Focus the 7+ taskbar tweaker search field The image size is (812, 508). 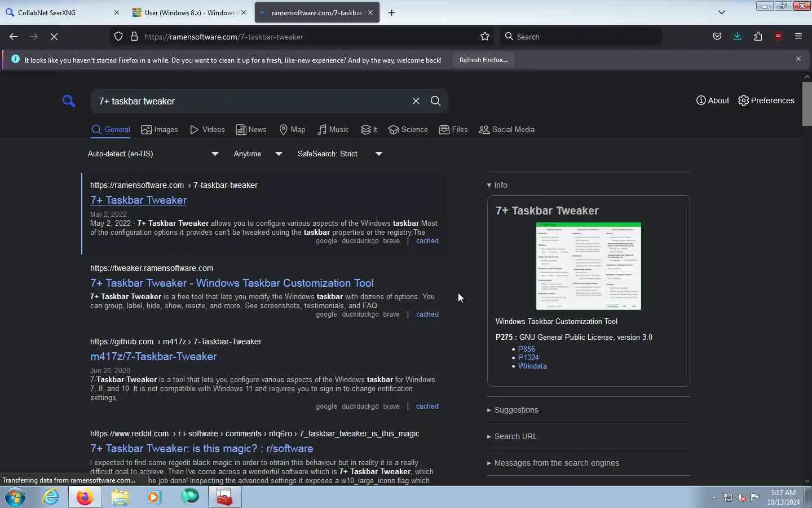coord(251,101)
